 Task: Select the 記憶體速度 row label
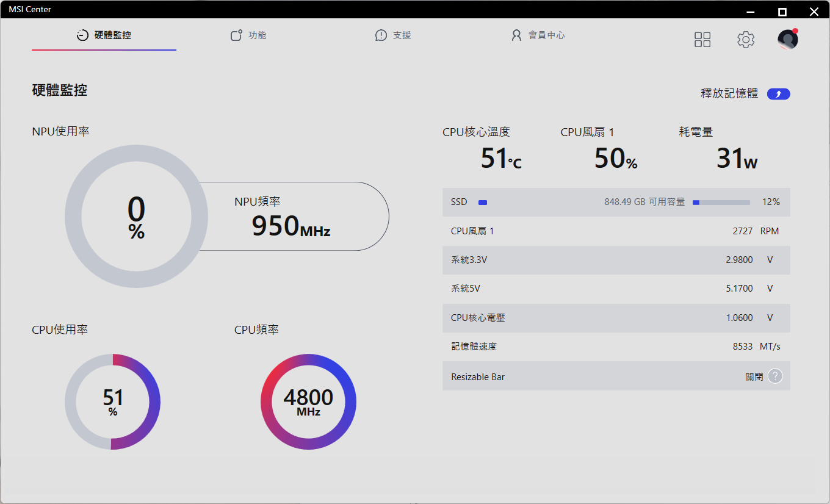coord(474,347)
